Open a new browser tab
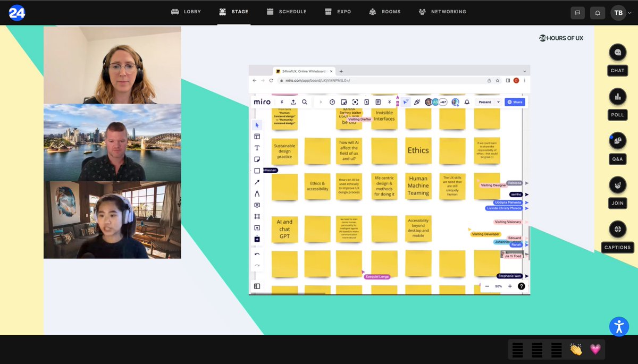 coord(341,71)
